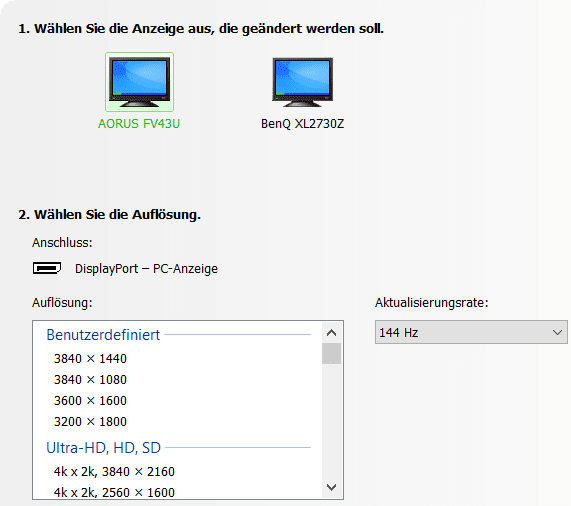Select the BenQ XL2730Z monitor icon
The height and width of the screenshot is (506, 571).
click(x=302, y=82)
